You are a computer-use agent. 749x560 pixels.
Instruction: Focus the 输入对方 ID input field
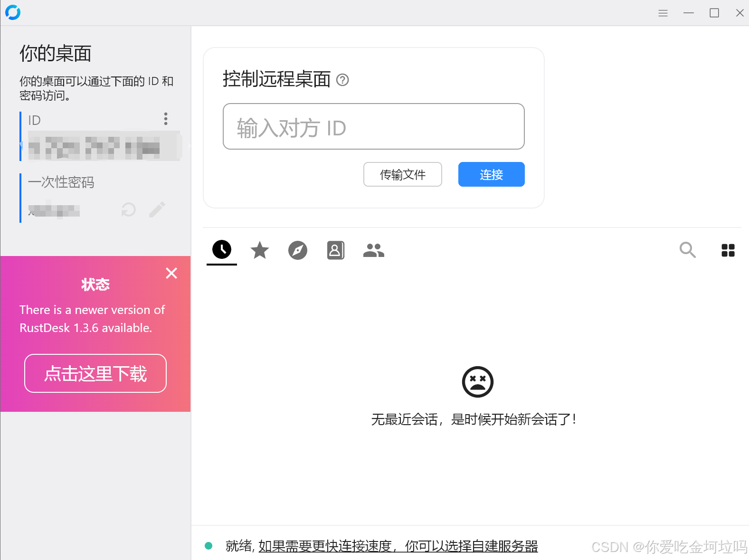point(374,126)
